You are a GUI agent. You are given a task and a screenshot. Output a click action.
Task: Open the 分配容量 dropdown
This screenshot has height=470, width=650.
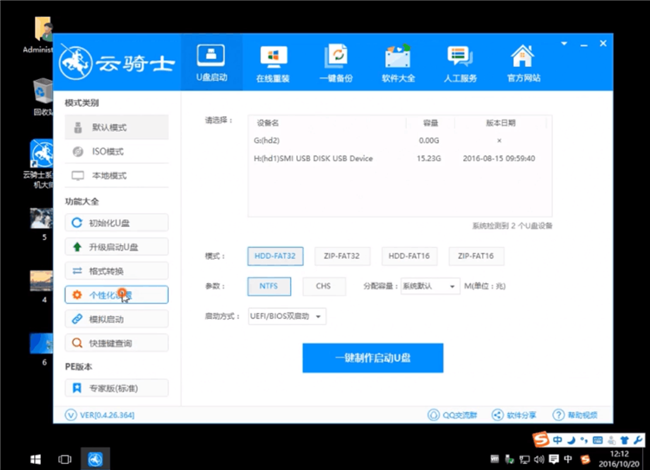coord(430,286)
